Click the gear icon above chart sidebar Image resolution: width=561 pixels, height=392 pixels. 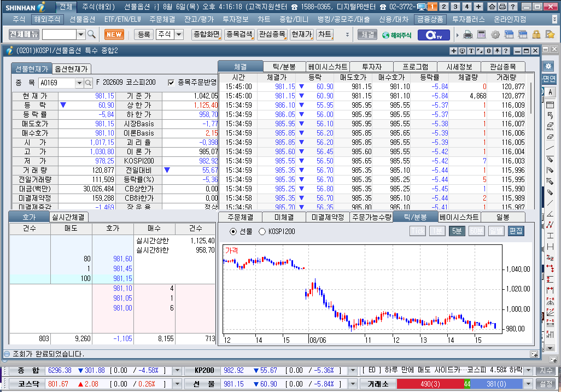click(548, 66)
